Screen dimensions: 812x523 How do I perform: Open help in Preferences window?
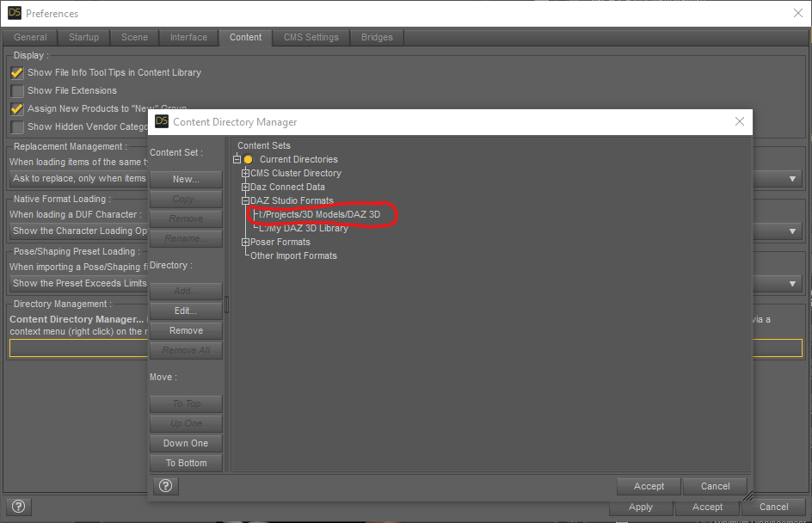coord(19,507)
